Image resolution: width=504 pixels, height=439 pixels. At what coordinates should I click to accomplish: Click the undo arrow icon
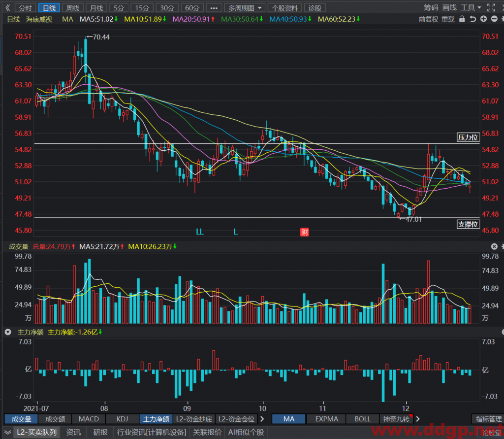click(472, 19)
